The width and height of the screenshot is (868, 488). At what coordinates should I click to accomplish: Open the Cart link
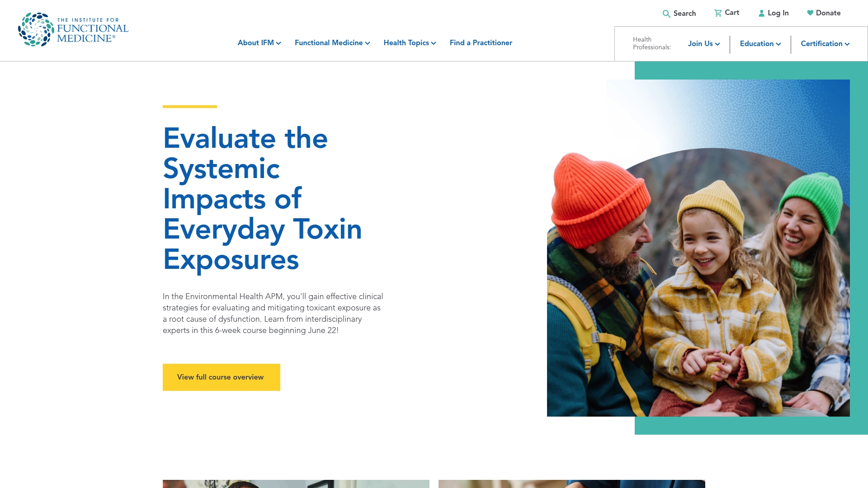coord(726,13)
